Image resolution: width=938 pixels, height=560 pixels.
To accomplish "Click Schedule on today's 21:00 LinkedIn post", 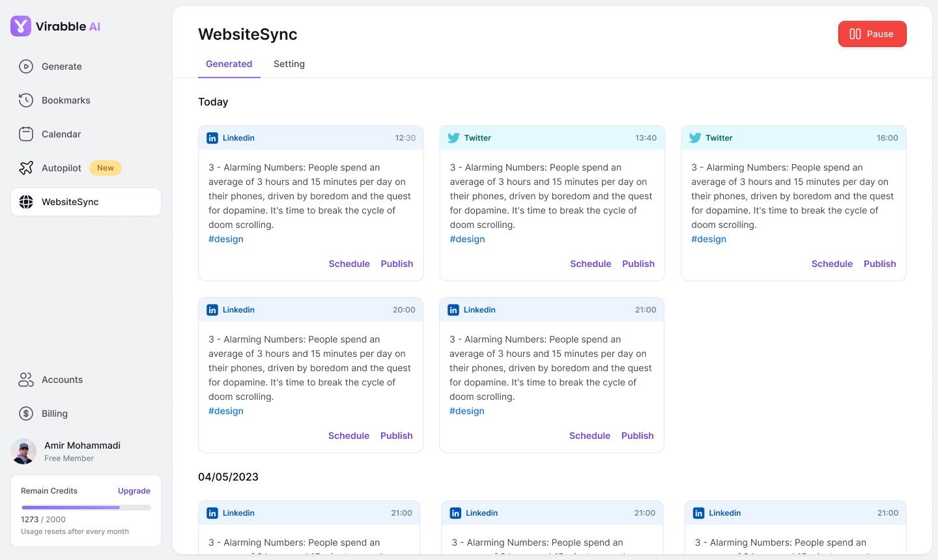I will (x=590, y=436).
